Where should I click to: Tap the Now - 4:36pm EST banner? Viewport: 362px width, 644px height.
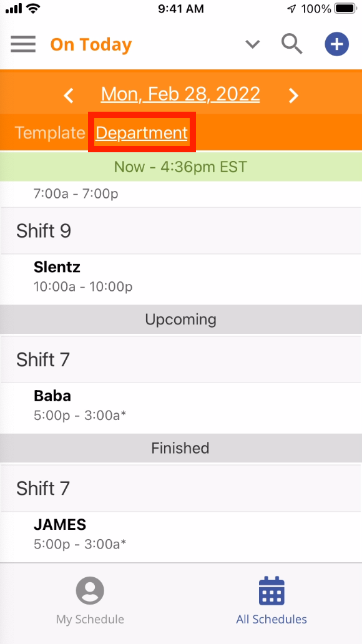point(181,167)
